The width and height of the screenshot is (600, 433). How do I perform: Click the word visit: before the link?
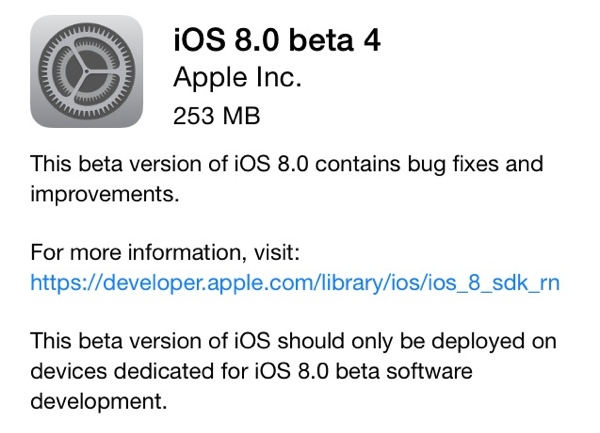click(277, 252)
